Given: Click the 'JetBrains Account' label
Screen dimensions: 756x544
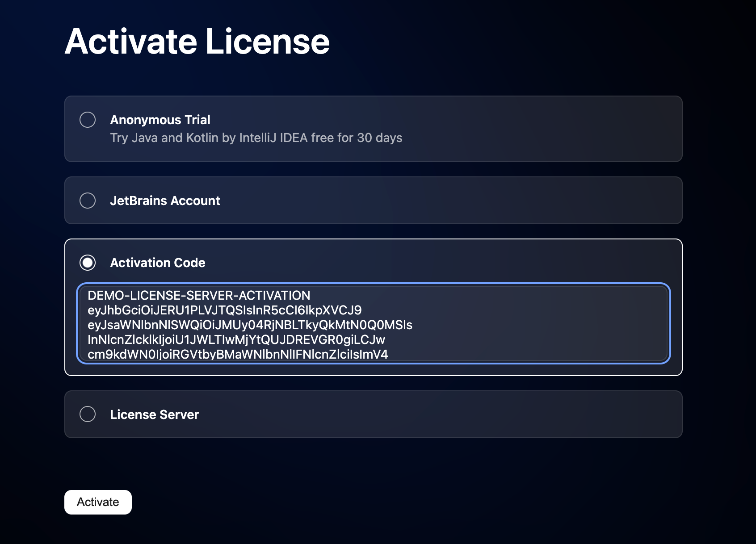Looking at the screenshot, I should click(x=165, y=201).
